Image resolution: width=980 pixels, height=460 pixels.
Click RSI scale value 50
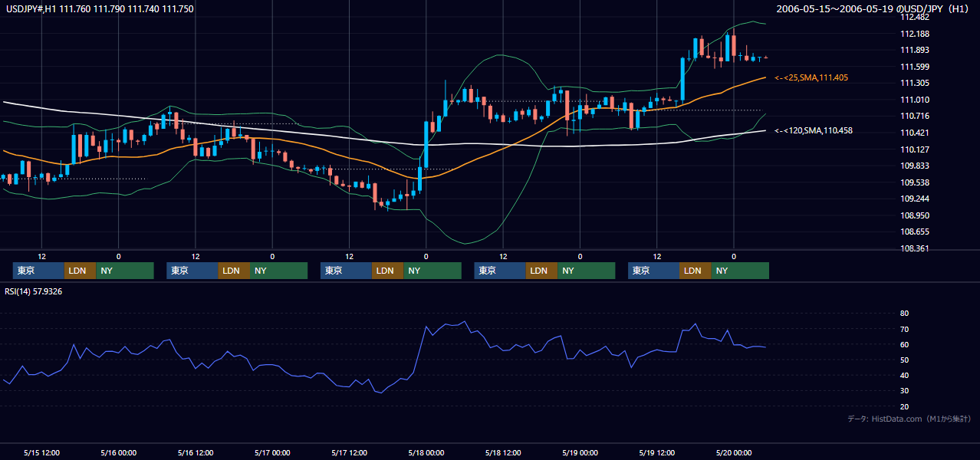pos(904,360)
